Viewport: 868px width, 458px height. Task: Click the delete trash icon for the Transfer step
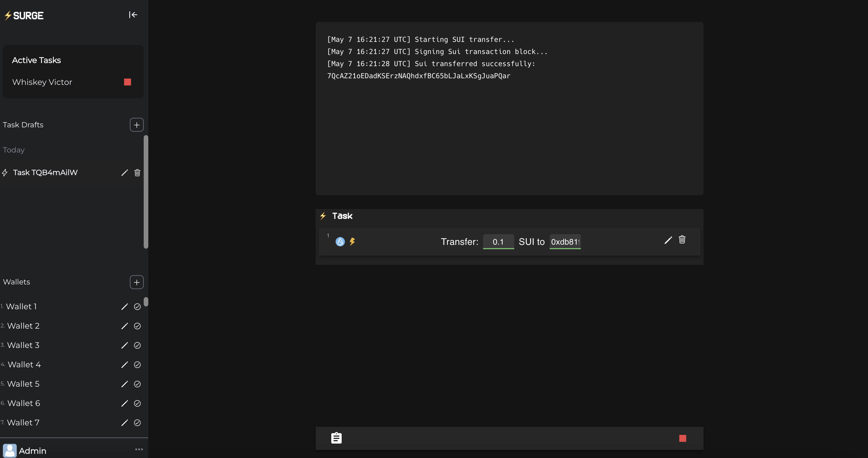[x=682, y=240]
